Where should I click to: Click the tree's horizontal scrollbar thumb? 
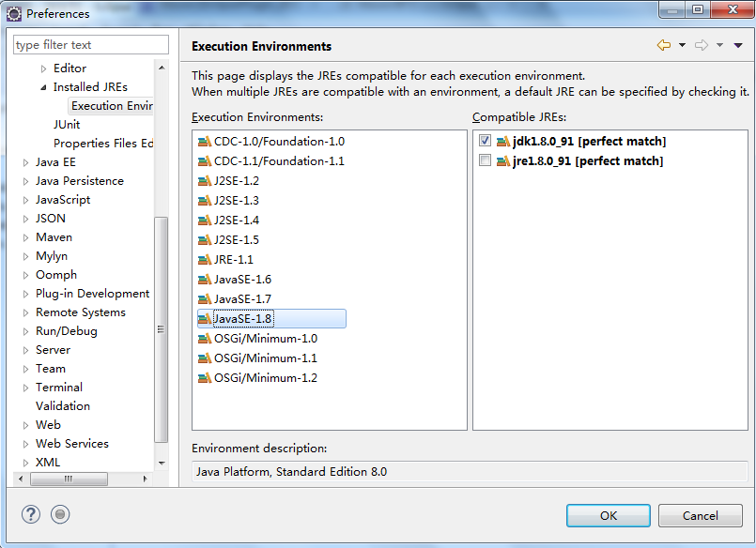(x=69, y=479)
